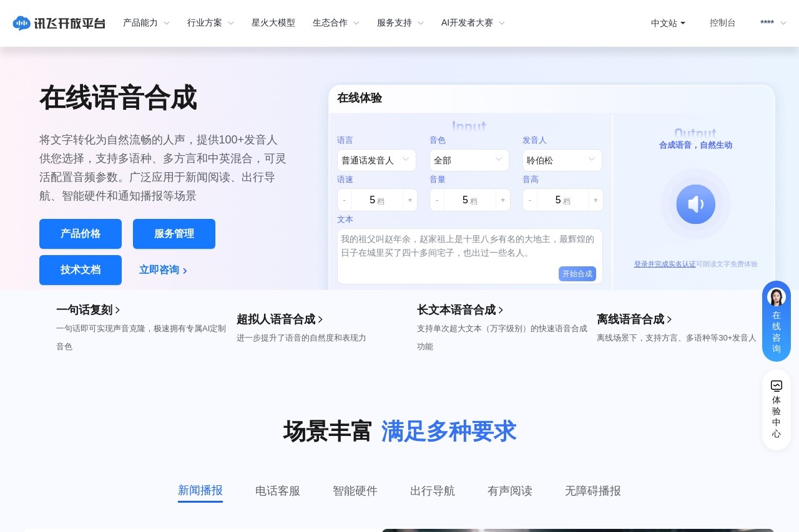The image size is (799, 532).
Task: Open the 发音人 dropdown showing 聆伯松
Action: (562, 160)
